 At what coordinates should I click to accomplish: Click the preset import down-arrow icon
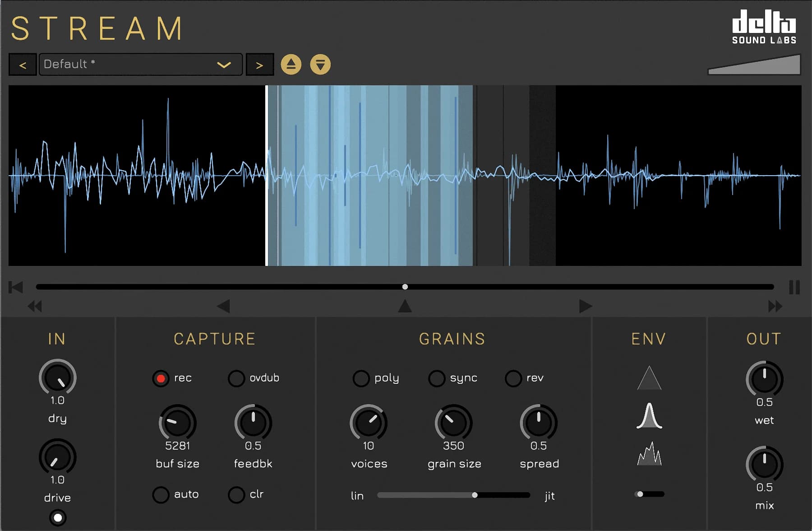pos(321,64)
